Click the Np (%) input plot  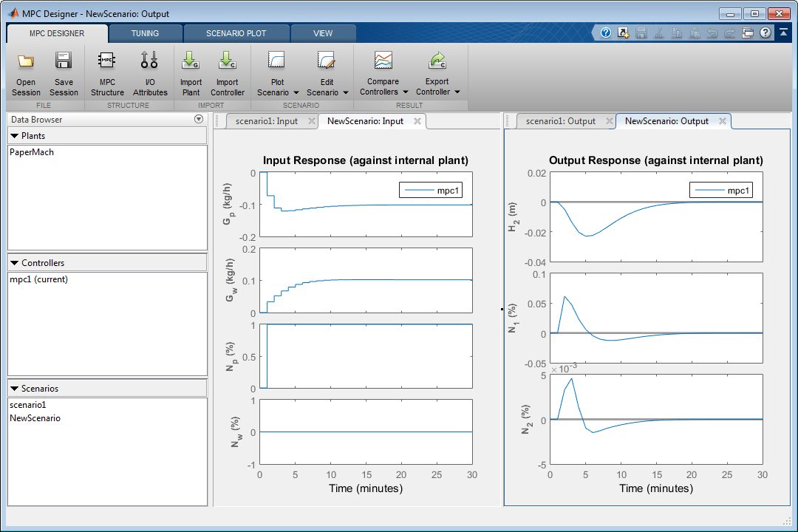pos(366,356)
